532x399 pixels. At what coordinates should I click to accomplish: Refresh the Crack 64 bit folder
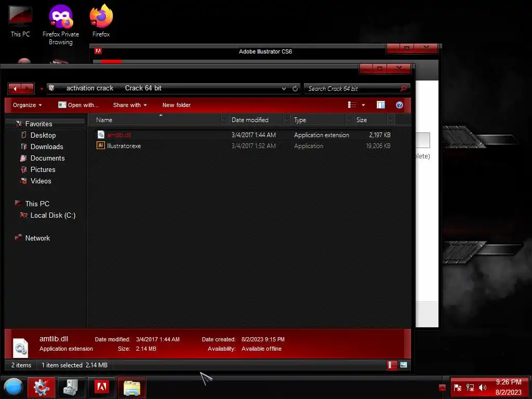point(295,88)
